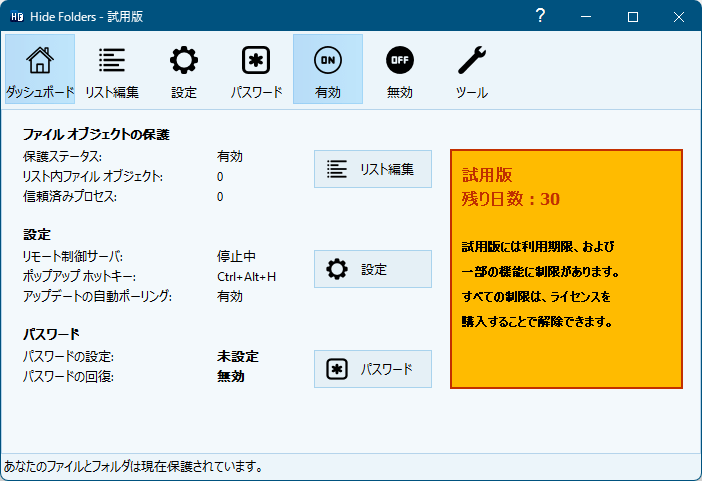Open the 設定 gear in the top toolbar
The width and height of the screenshot is (702, 481).
(184, 69)
